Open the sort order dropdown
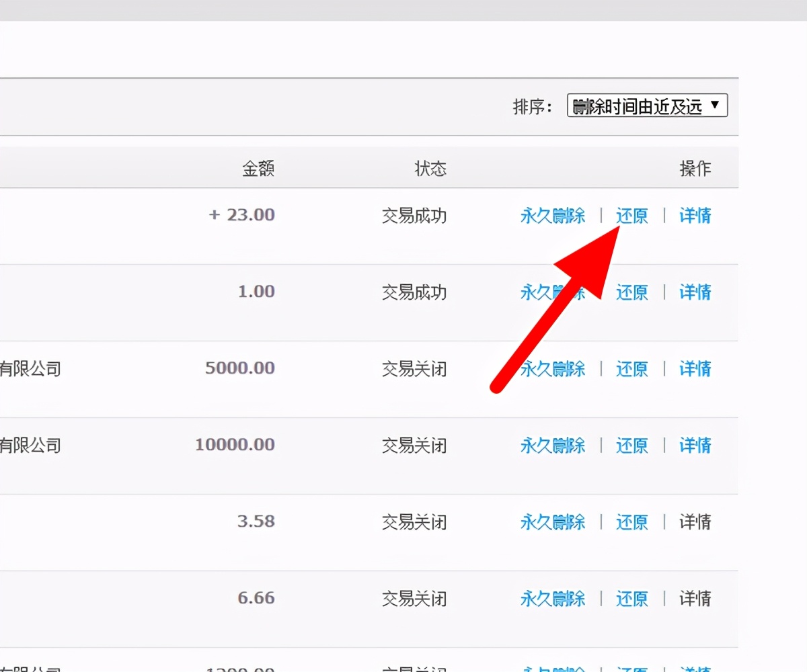The width and height of the screenshot is (807, 672). 646,106
